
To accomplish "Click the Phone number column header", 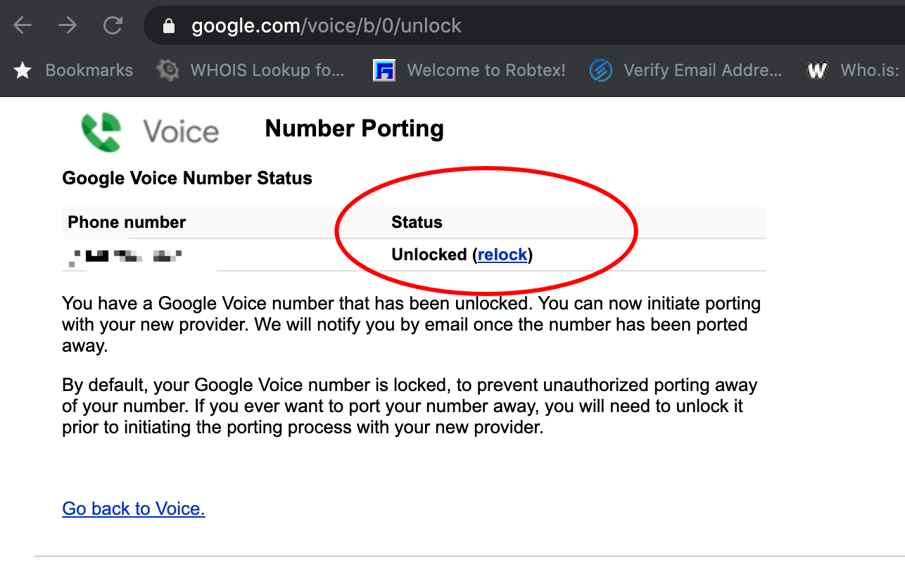I will coord(127,222).
